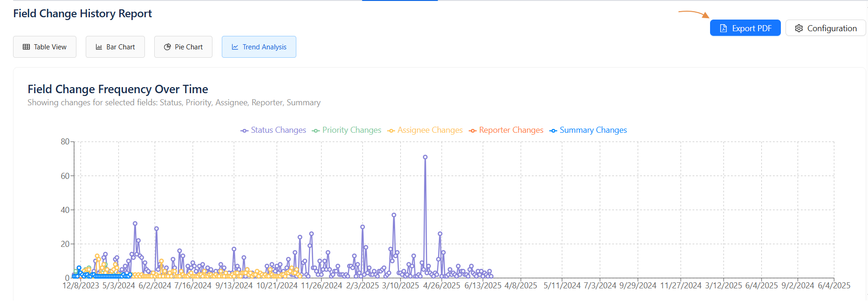Click the Status data point peaking near 37

tap(394, 215)
